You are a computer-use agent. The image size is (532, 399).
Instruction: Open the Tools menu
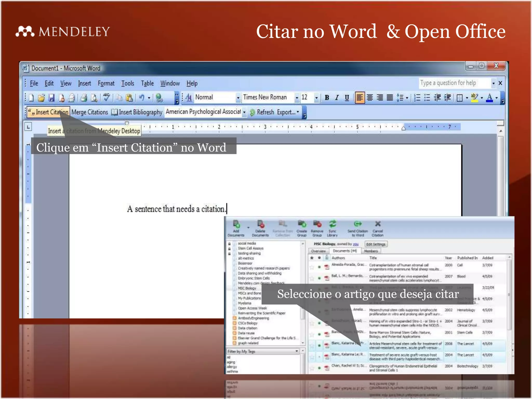coord(128,83)
